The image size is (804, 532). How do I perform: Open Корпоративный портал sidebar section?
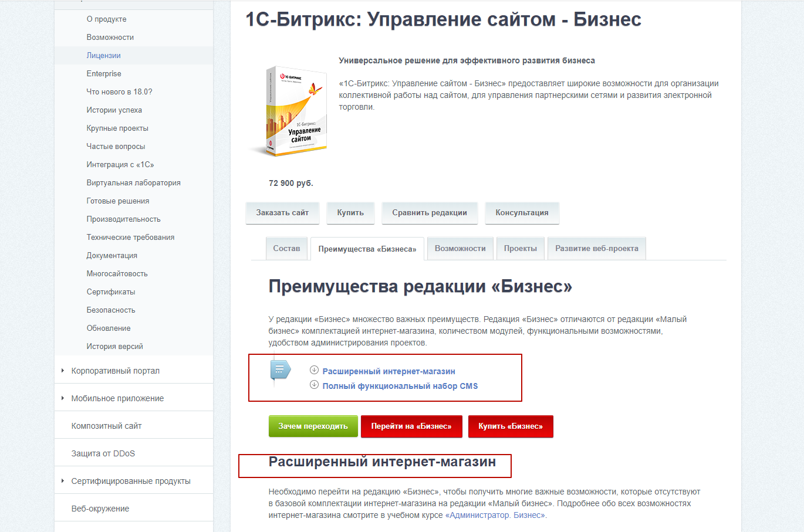click(x=116, y=371)
